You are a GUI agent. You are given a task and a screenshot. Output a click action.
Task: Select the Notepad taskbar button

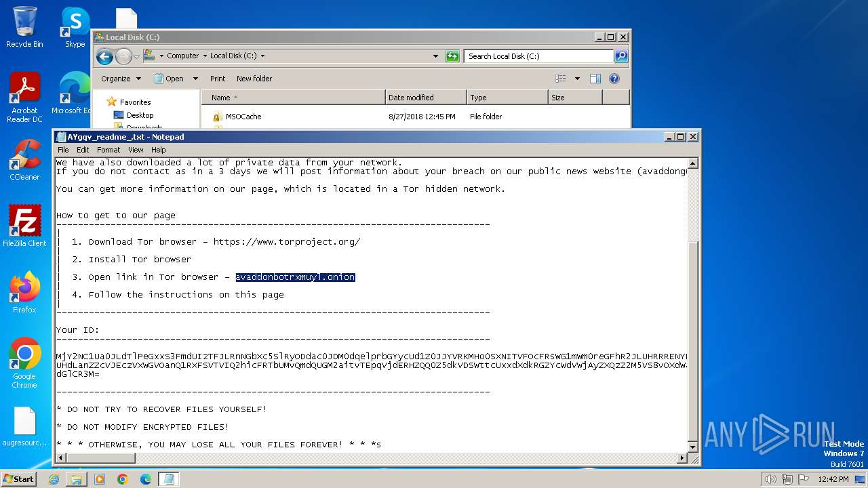[169, 479]
